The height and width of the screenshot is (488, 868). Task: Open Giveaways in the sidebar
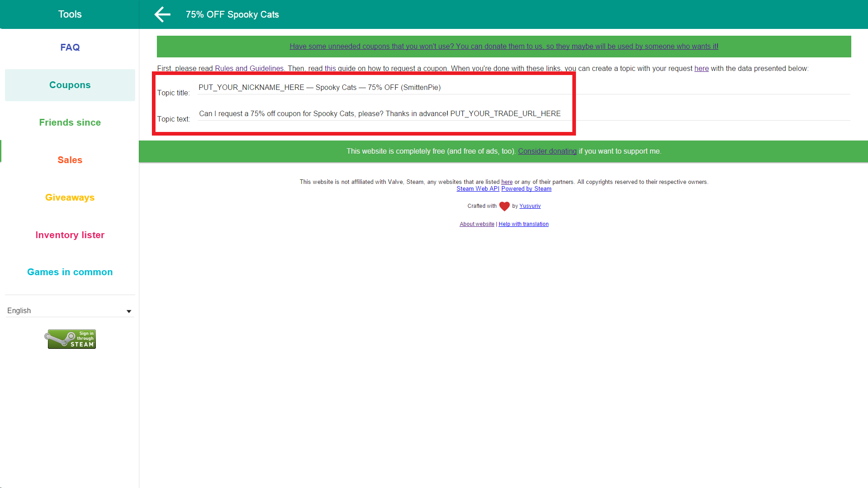click(70, 197)
